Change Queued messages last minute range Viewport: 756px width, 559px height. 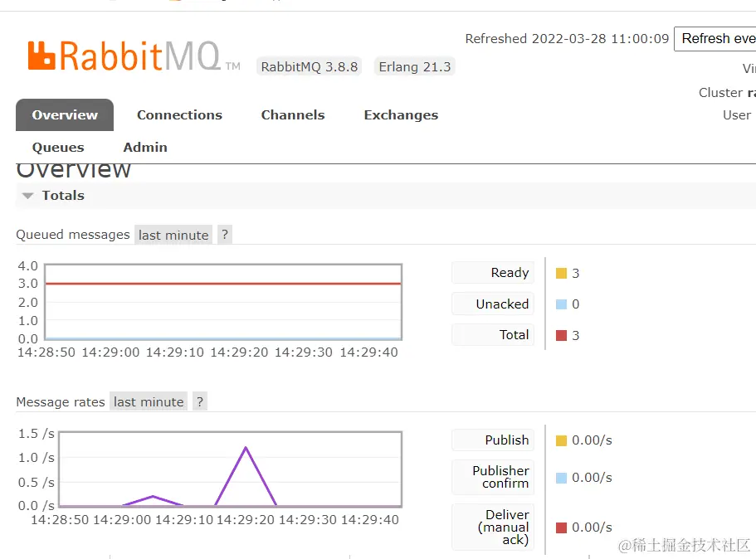point(173,235)
